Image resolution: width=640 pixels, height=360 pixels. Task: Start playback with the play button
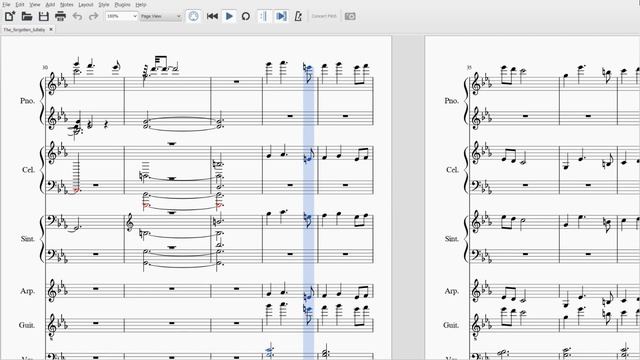click(x=229, y=16)
